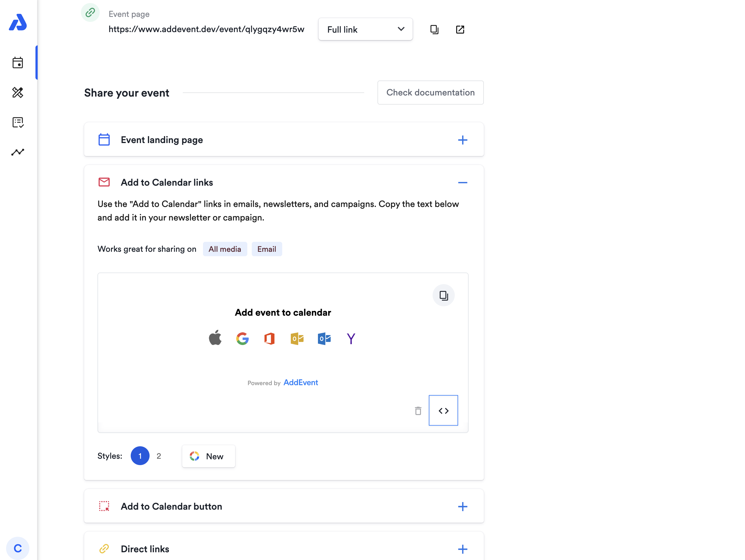This screenshot has width=745, height=560.
Task: Copy the event page URL
Action: [x=434, y=30]
